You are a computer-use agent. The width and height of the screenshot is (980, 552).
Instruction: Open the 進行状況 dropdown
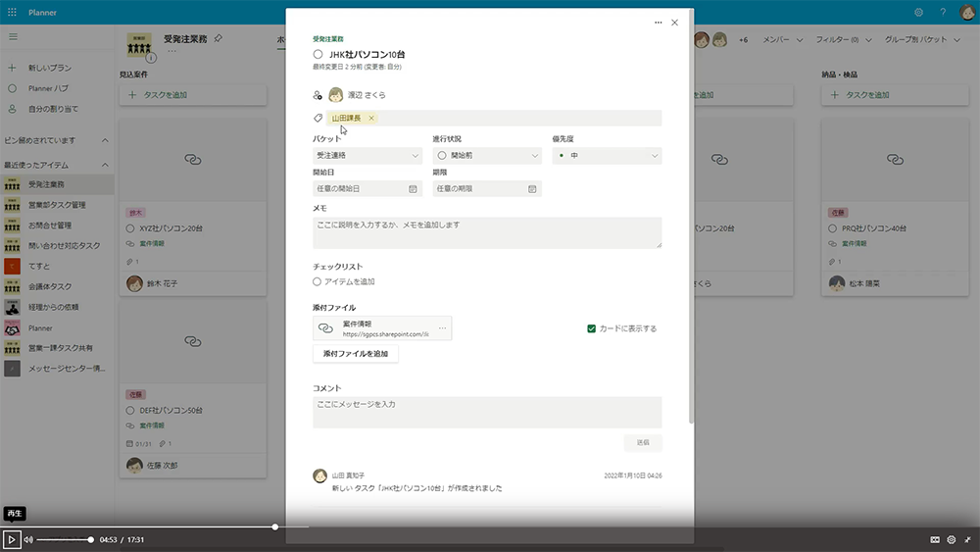pos(487,156)
